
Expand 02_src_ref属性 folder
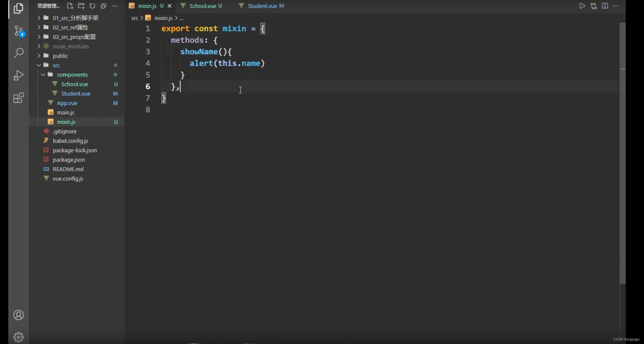tap(70, 27)
